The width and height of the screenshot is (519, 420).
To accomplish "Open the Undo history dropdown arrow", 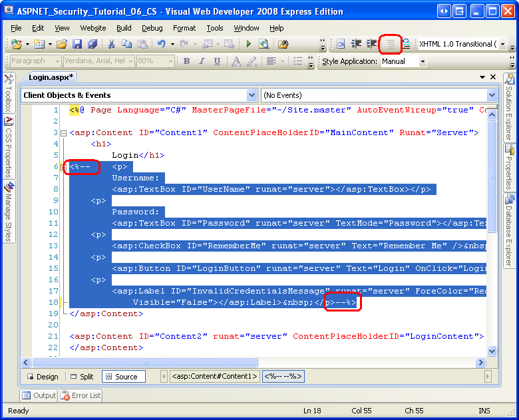I will (x=172, y=44).
